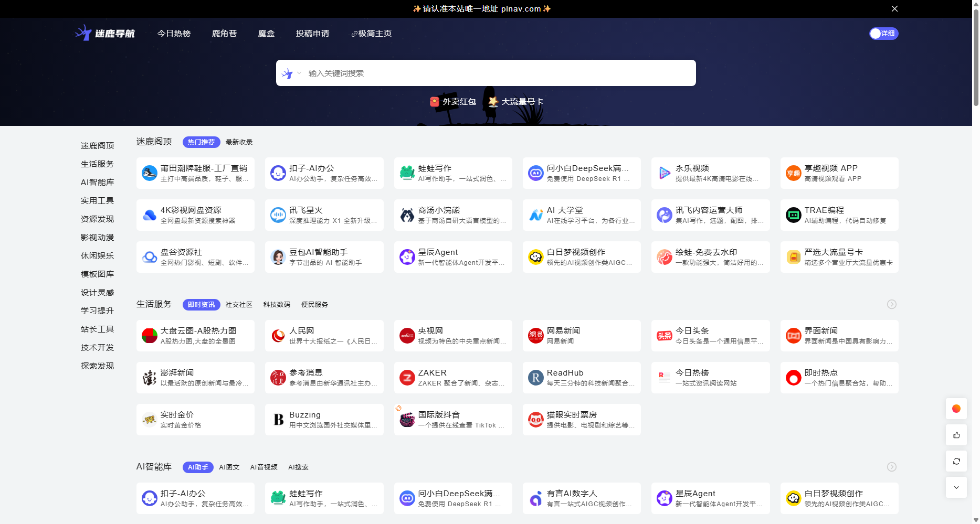Select the 最新收录 tab
Screen dimensions: 980x524
tap(239, 142)
